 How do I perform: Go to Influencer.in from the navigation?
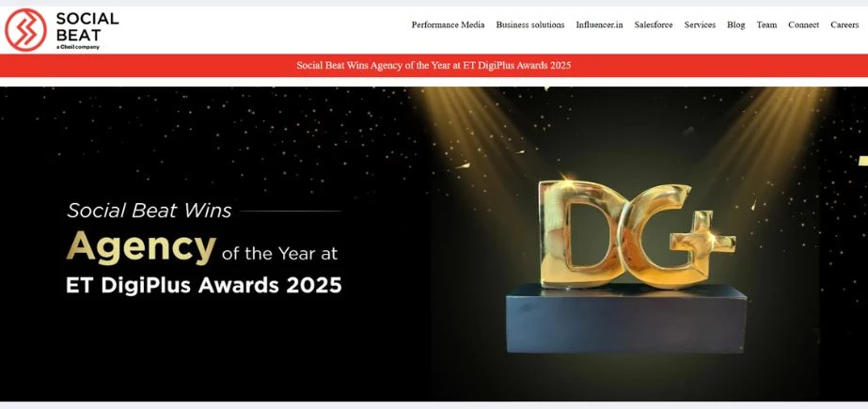pos(599,24)
